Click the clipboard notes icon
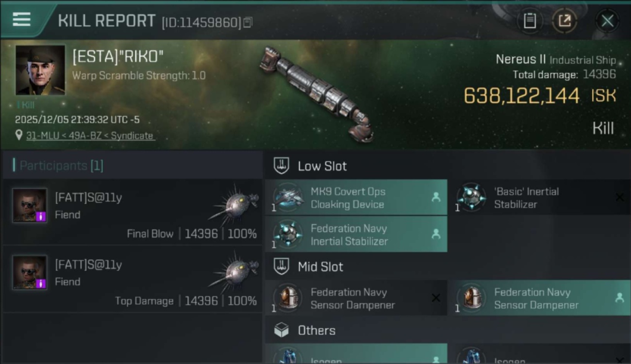Image resolution: width=631 pixels, height=364 pixels. point(530,21)
